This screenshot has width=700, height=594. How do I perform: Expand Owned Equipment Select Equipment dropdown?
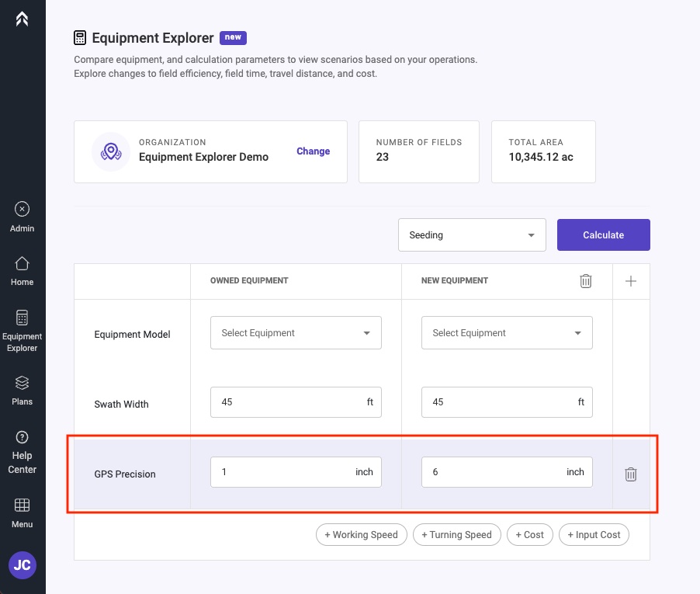[x=296, y=333]
